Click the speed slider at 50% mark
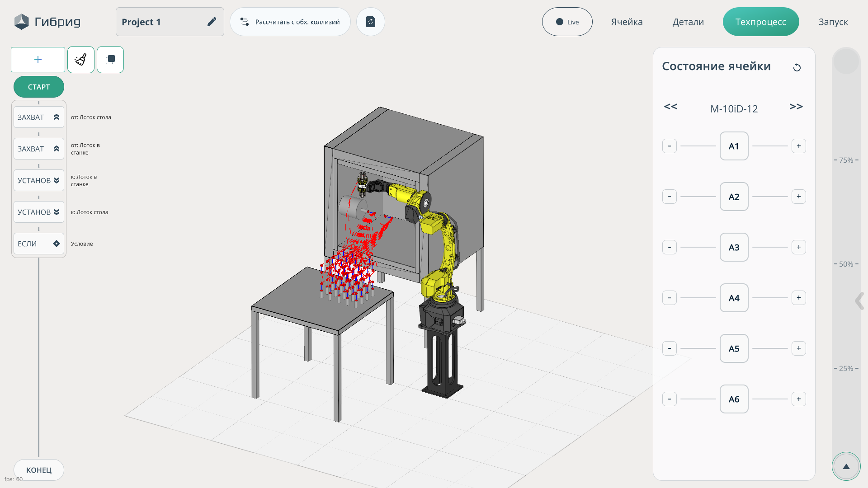868x488 pixels. [x=846, y=264]
